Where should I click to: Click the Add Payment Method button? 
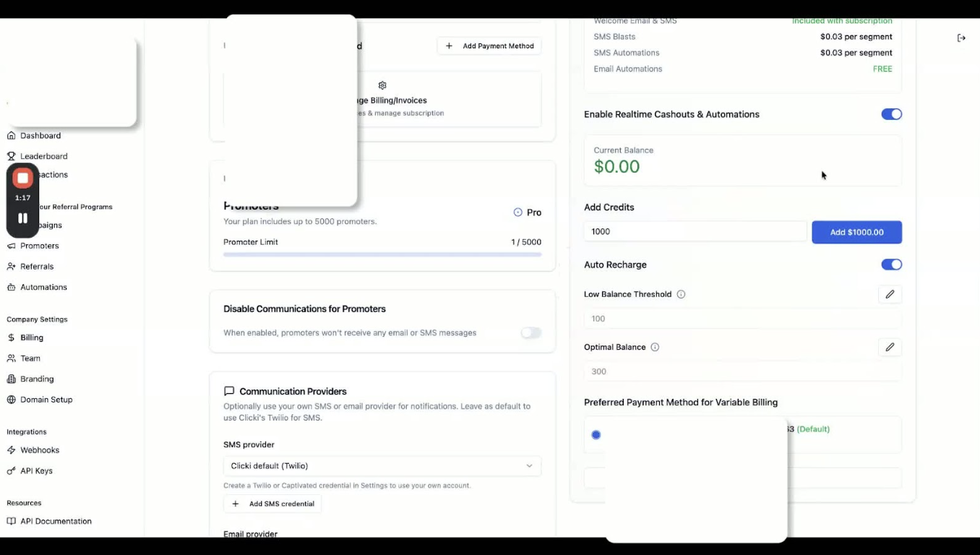coord(489,46)
